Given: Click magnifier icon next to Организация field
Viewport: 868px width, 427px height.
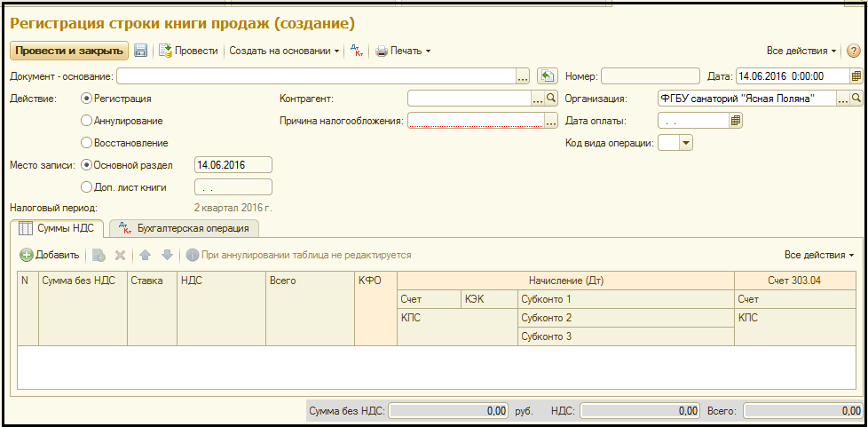Looking at the screenshot, I should tap(857, 99).
